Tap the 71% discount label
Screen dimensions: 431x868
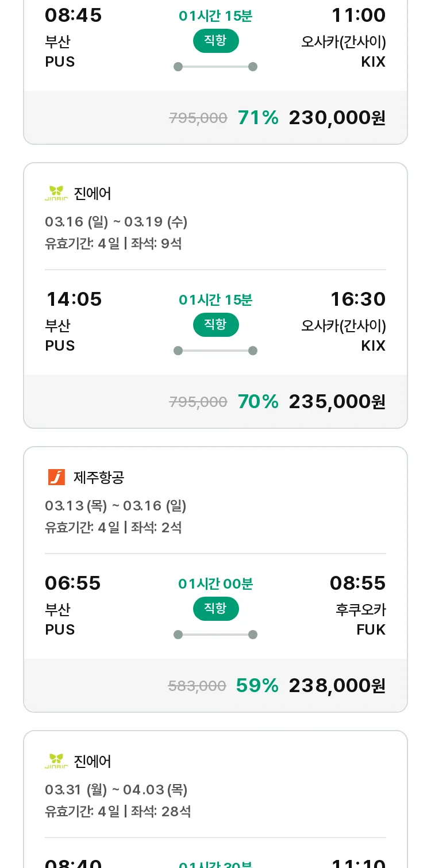click(258, 118)
